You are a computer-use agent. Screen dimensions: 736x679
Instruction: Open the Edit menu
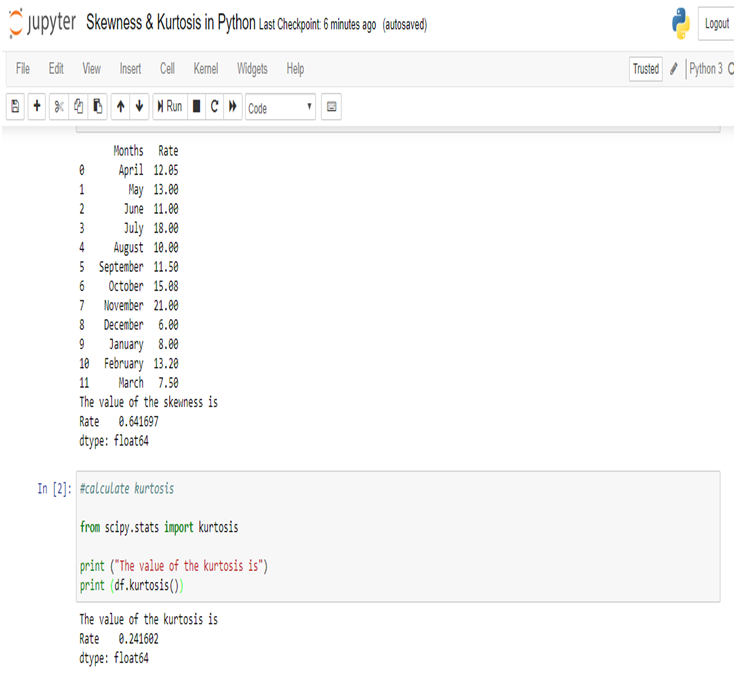tap(56, 69)
